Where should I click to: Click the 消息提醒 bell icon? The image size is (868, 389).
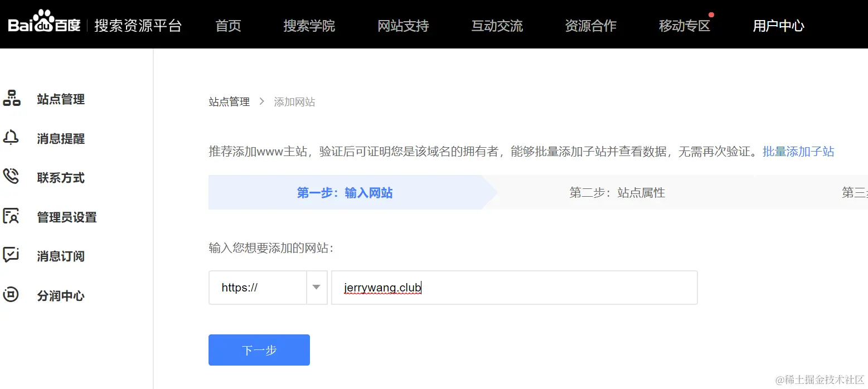11,138
